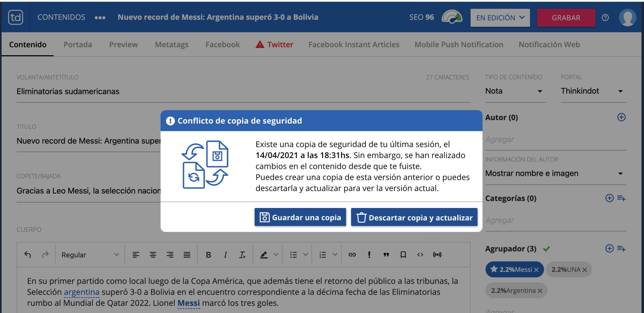The image size is (644, 313).
Task: Remove the Argentina grouper tag
Action: [540, 291]
